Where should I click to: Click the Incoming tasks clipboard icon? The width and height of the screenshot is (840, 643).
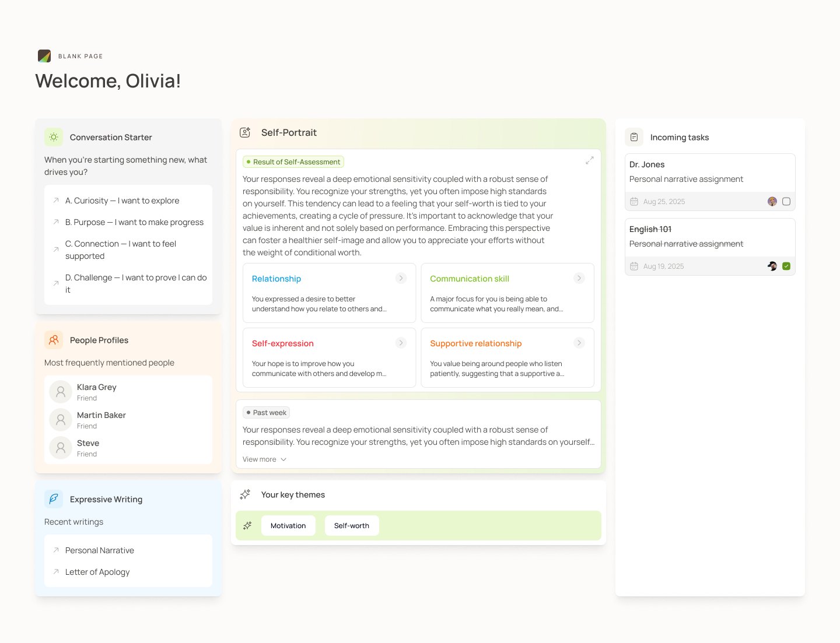[634, 137]
